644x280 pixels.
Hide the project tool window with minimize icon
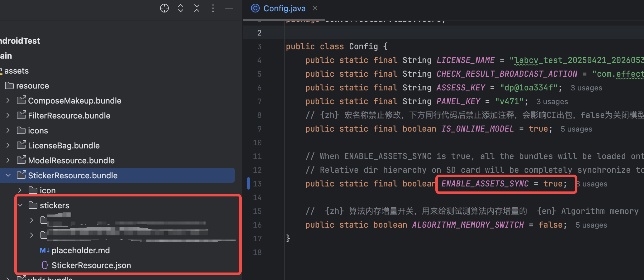point(229,8)
